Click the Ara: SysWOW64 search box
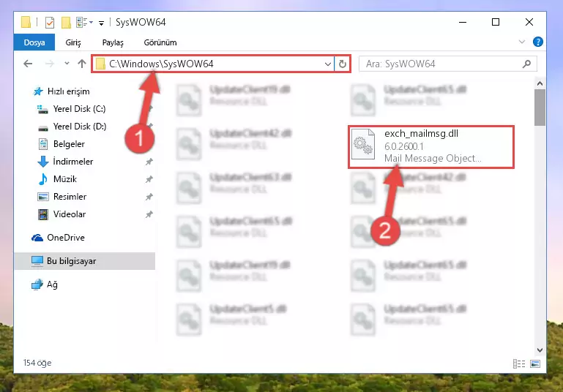Viewport: 563px width, 392px height. coord(448,64)
